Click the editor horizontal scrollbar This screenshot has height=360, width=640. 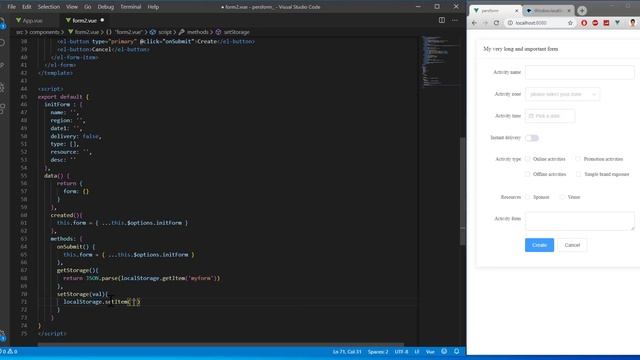[220, 344]
